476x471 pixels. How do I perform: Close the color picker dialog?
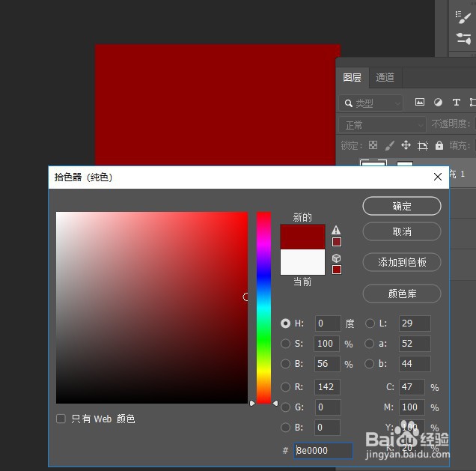[437, 177]
